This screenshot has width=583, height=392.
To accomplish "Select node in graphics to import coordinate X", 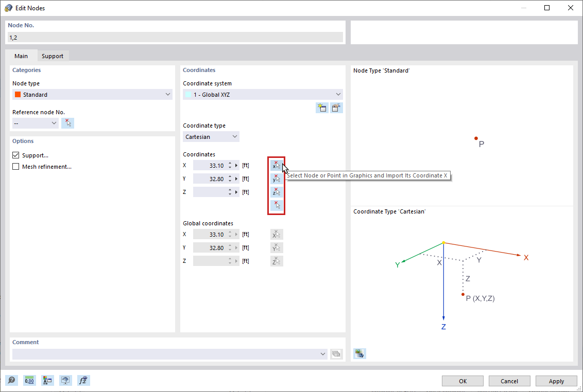I will [276, 165].
